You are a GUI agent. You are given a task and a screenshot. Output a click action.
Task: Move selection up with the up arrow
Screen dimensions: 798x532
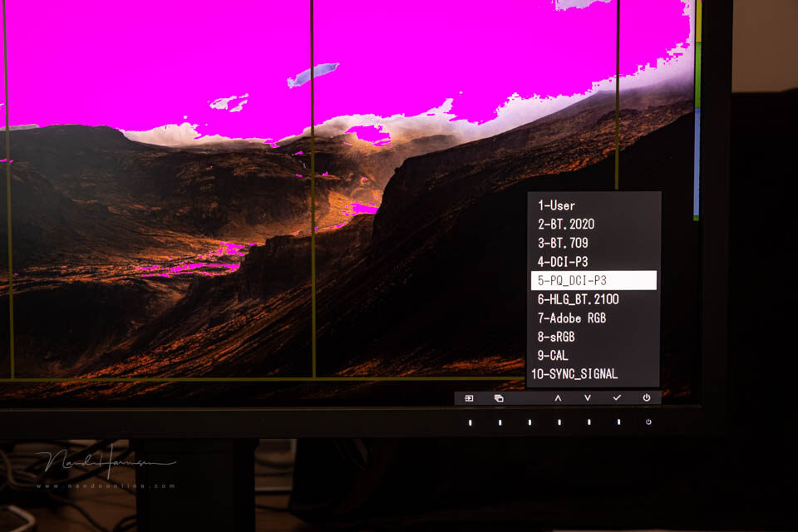pos(558,398)
